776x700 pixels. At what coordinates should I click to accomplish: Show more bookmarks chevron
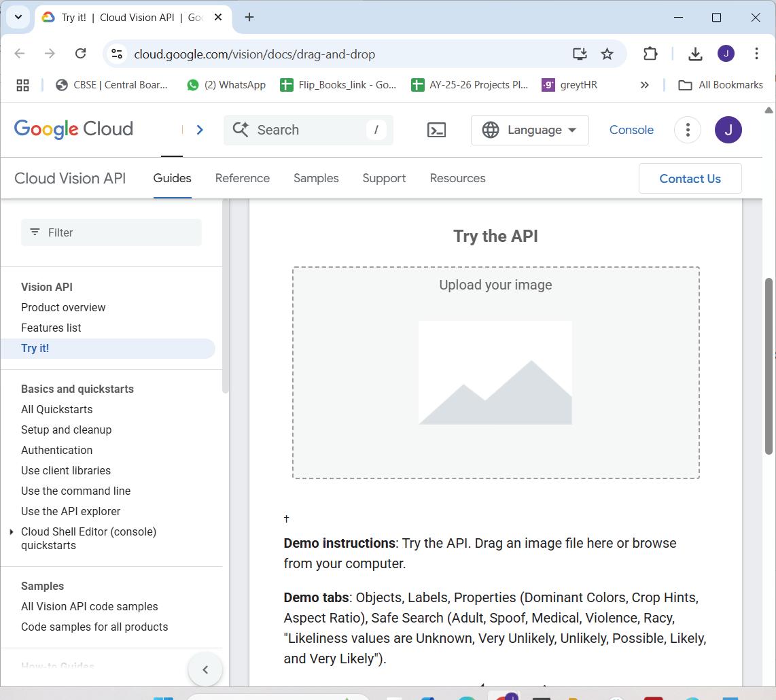click(x=644, y=85)
